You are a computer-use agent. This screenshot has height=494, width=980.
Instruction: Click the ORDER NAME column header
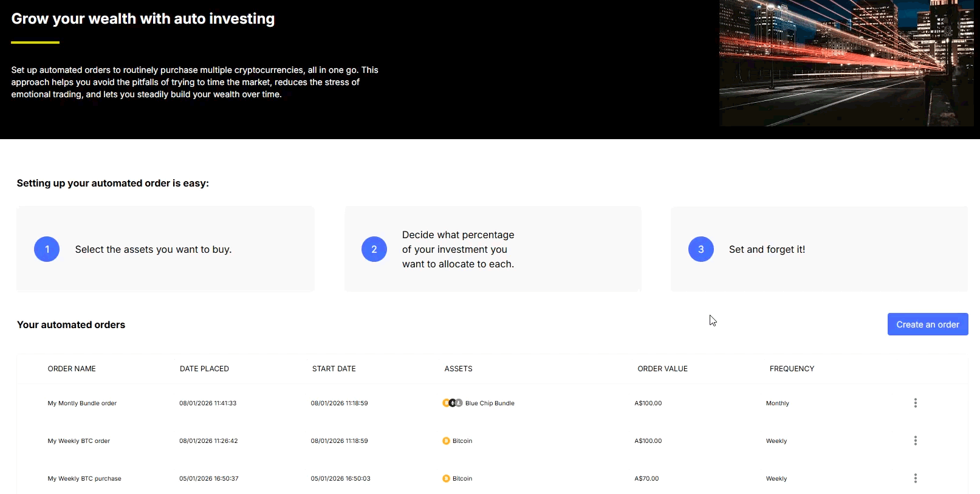[72, 369]
